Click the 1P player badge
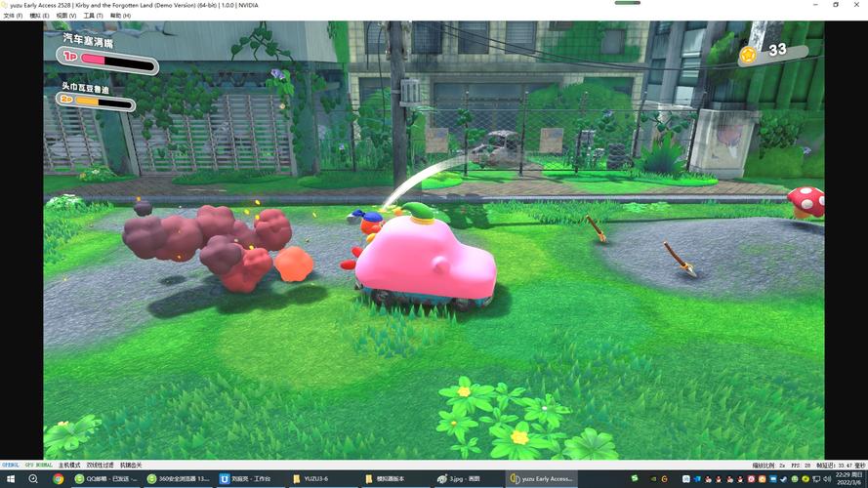The image size is (868, 488). [x=70, y=57]
